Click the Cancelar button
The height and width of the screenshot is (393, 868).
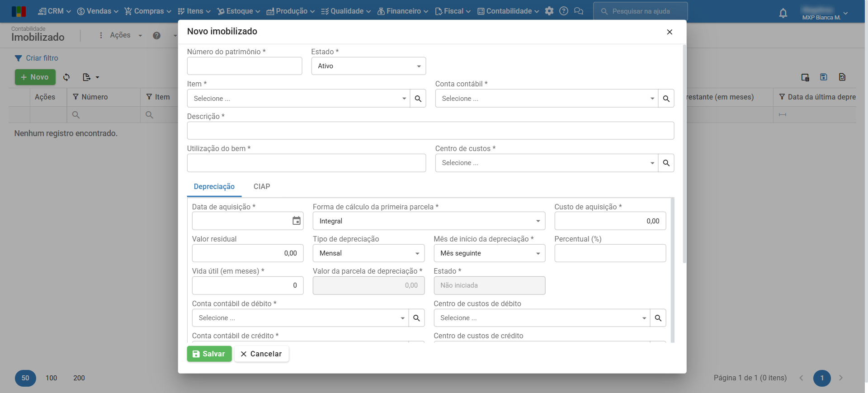pyautogui.click(x=261, y=354)
